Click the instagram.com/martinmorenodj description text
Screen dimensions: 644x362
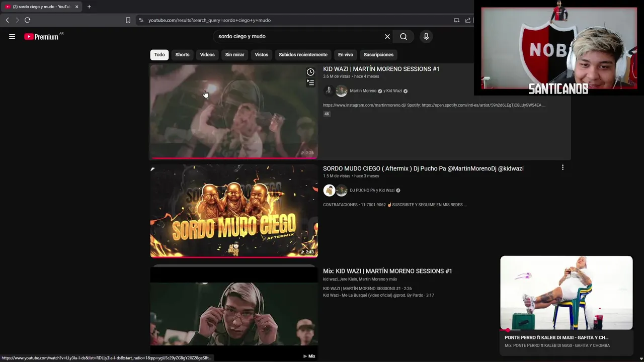434,105
